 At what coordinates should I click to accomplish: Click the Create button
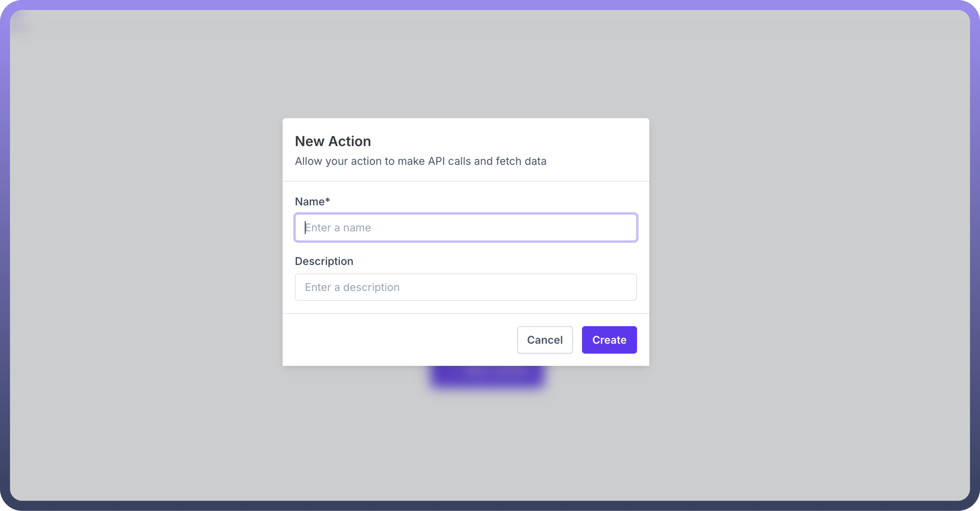[x=609, y=340]
